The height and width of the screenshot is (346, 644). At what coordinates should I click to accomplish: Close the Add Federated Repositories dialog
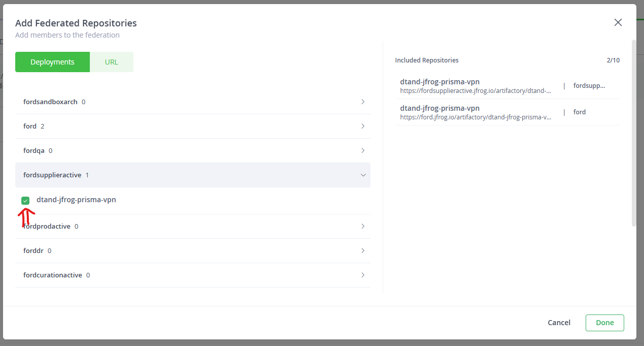pos(618,22)
